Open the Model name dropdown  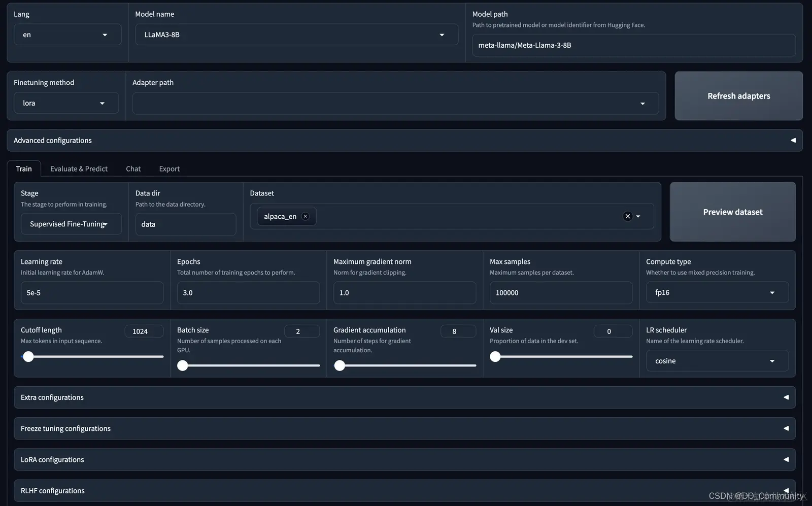click(297, 35)
